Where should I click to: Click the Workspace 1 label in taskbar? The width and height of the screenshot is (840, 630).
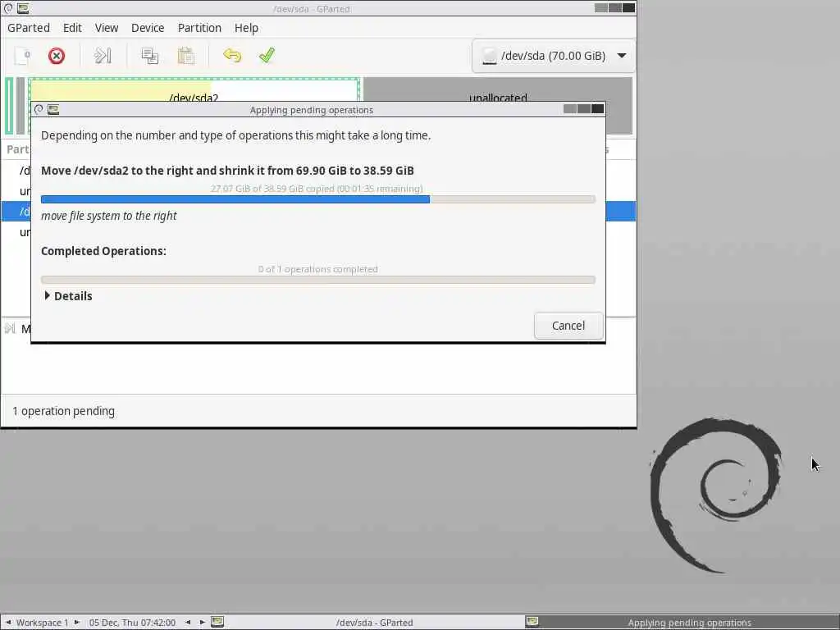pos(43,623)
